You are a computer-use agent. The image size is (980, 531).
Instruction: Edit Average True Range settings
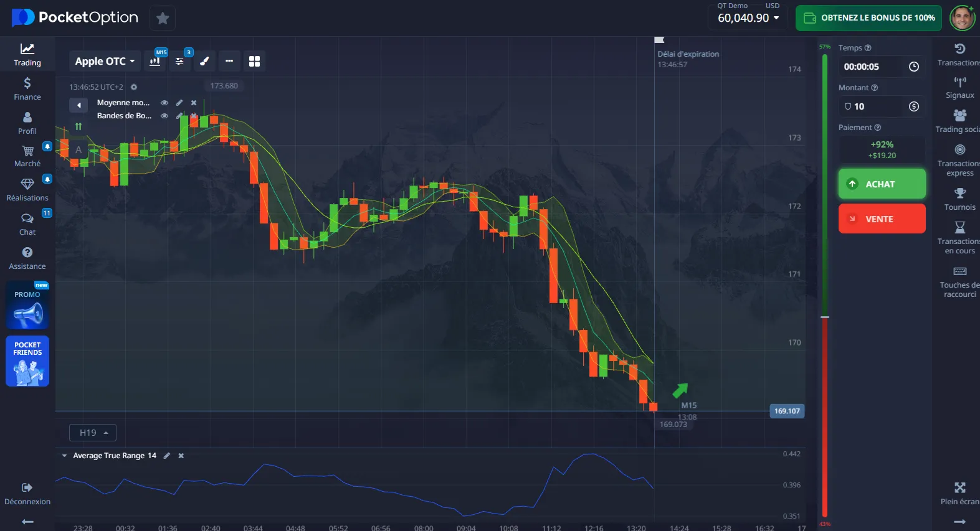(167, 456)
